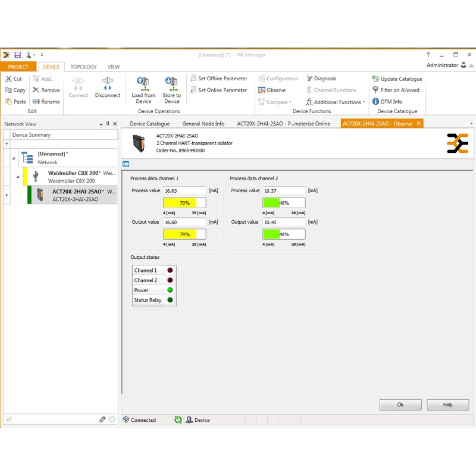Image resolution: width=476 pixels, height=476 pixels.
Task: Click Cut in the Edit group
Action: (x=14, y=79)
